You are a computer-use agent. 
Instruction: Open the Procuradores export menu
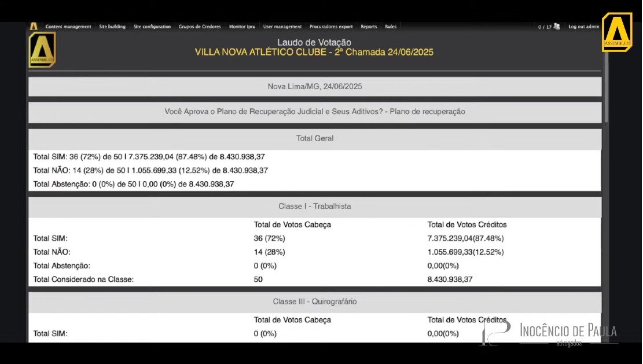coord(331,27)
